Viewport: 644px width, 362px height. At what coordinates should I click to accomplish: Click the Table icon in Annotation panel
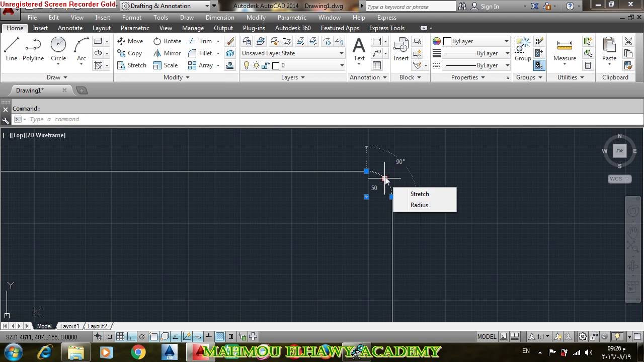[x=377, y=65]
